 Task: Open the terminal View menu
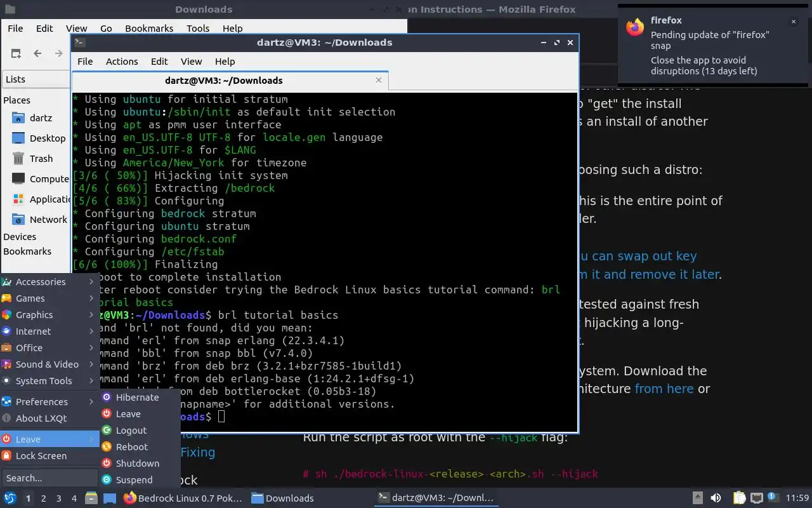[191, 62]
